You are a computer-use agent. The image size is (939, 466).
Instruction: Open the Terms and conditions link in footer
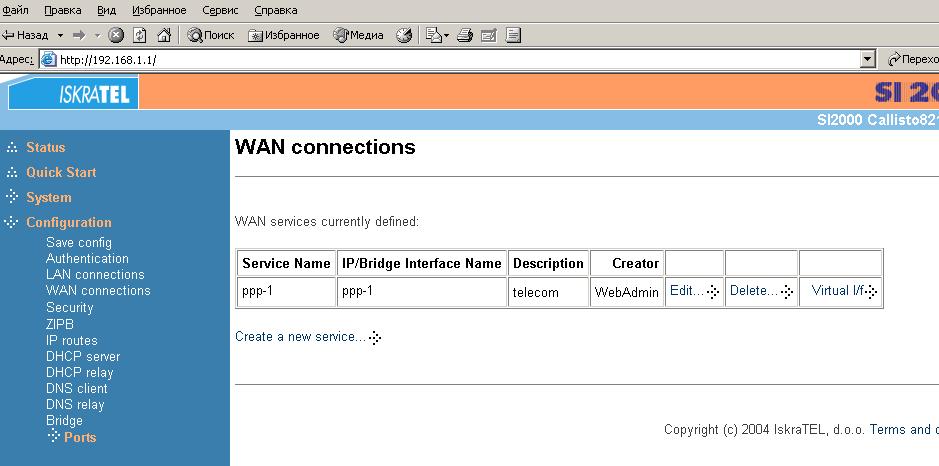904,429
